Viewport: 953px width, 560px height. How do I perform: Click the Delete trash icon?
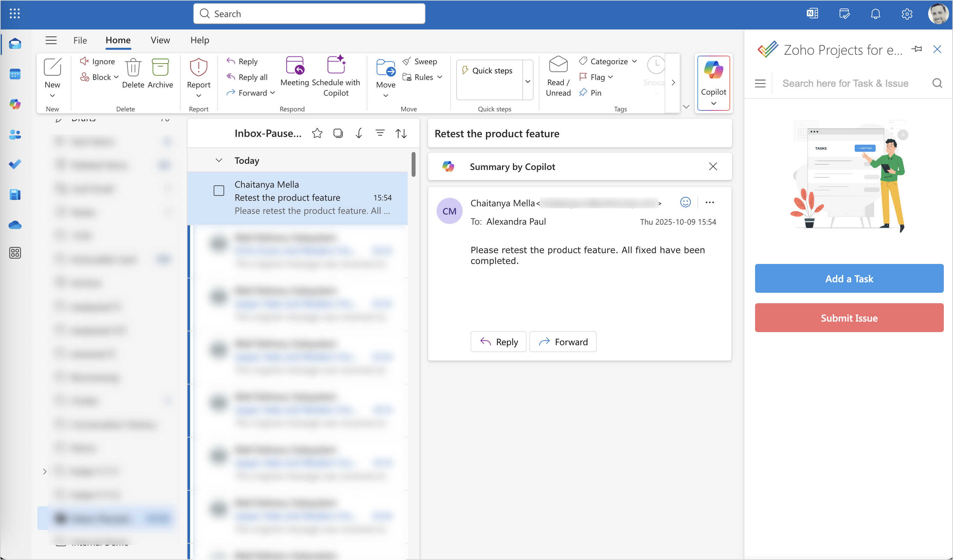point(133,68)
